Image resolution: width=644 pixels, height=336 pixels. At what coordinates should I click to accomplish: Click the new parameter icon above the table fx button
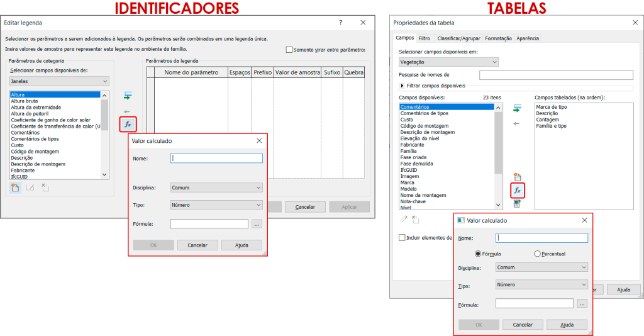tap(517, 177)
